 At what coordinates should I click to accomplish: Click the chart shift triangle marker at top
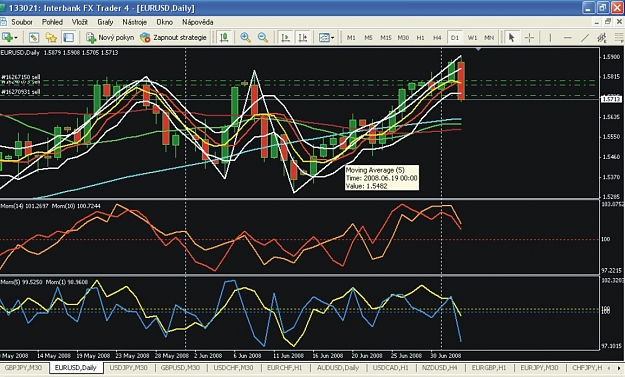(478, 49)
